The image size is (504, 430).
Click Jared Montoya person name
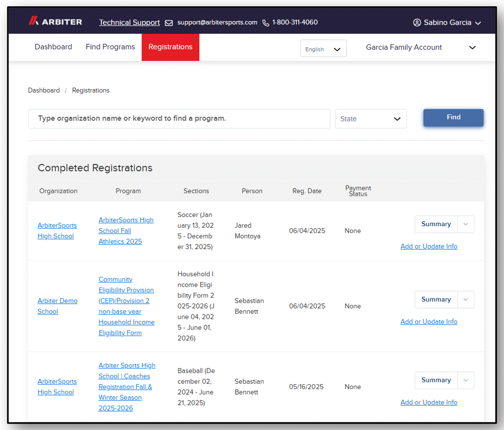247,231
